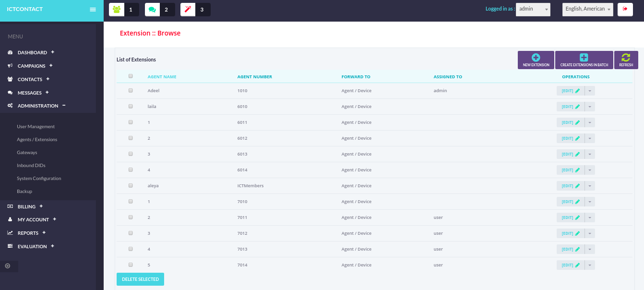
Task: Click the Dashboard gauge icon in menu
Action: (10, 52)
